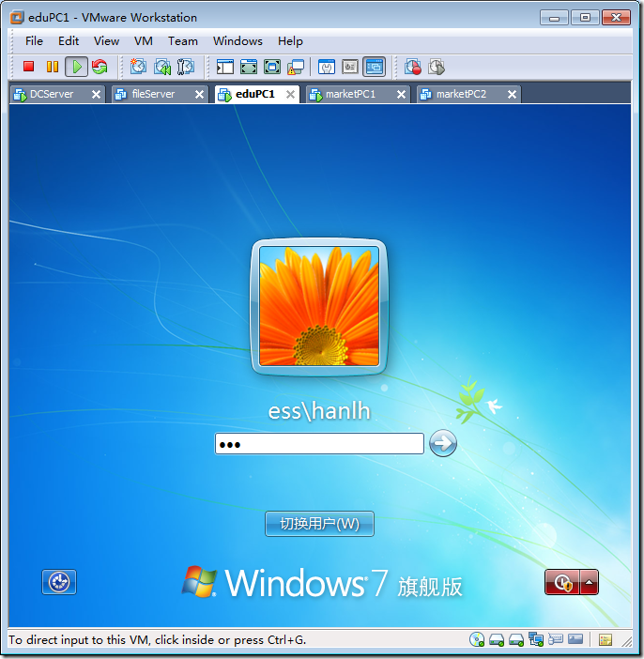This screenshot has height=659, width=644.
Task: Enter full screen mode icon
Action: coord(249,67)
